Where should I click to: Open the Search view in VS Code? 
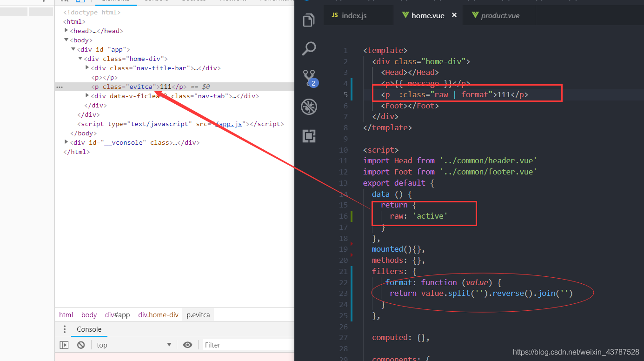[309, 48]
